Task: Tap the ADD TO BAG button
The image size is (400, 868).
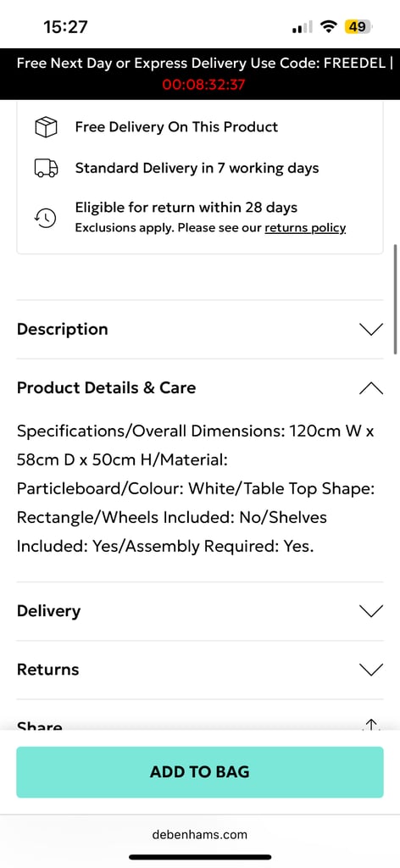Action: click(200, 772)
